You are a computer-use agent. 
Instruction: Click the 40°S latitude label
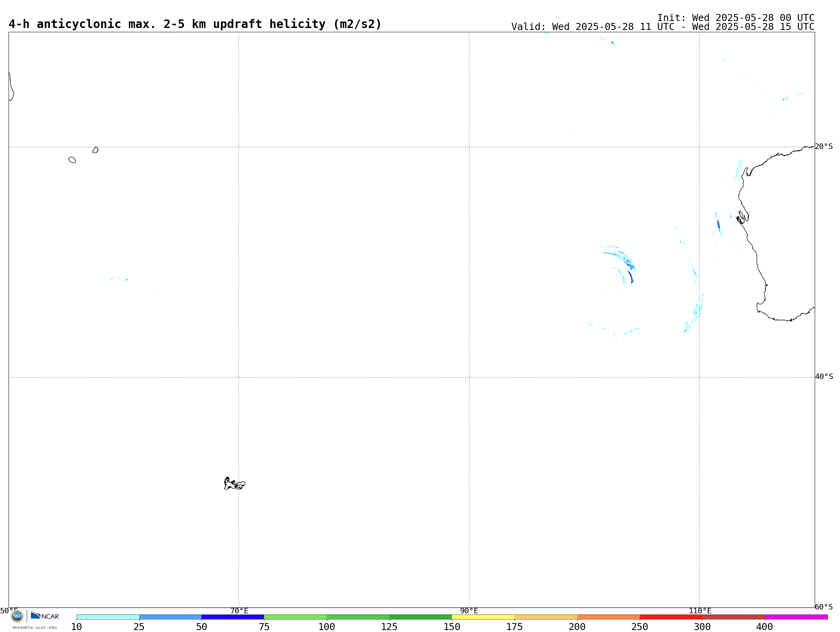tap(824, 377)
